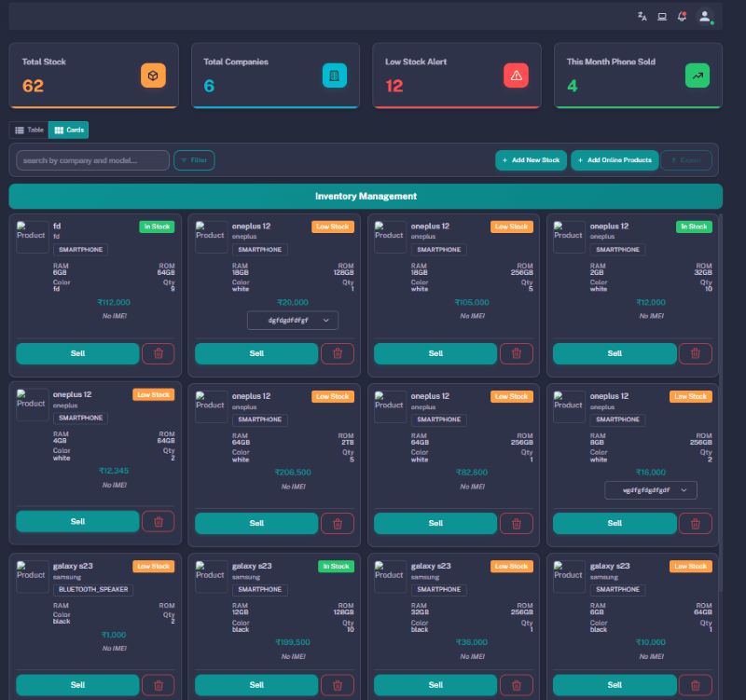
Task: Delete the galaxy s23 Bluetooth speaker card
Action: point(158,685)
